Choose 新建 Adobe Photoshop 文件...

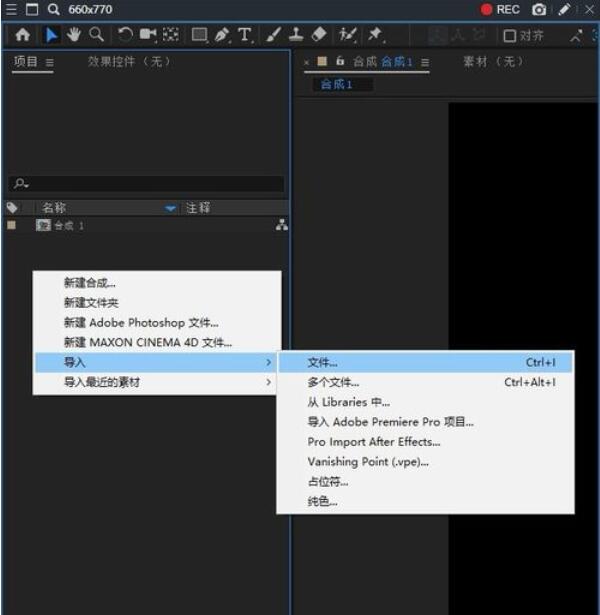point(157,322)
